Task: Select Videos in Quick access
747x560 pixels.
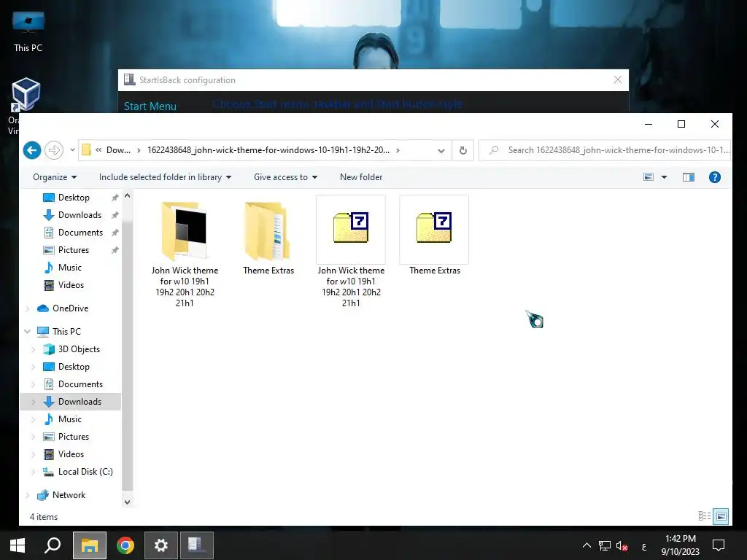Action: [x=71, y=285]
